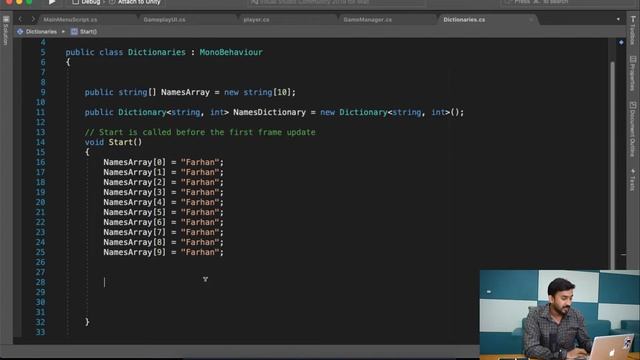Viewport: 640px width, 360px height.
Task: Open the Toolbox pad on right sidebar
Action: (x=633, y=31)
